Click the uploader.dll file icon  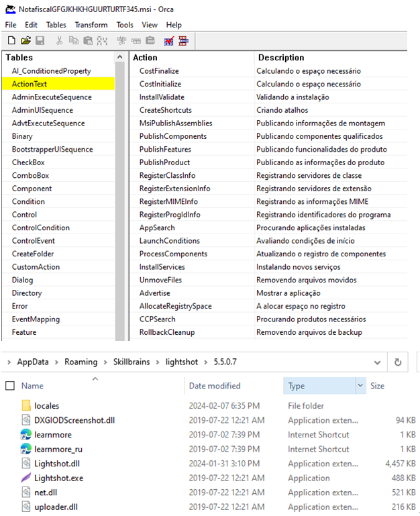click(x=26, y=507)
